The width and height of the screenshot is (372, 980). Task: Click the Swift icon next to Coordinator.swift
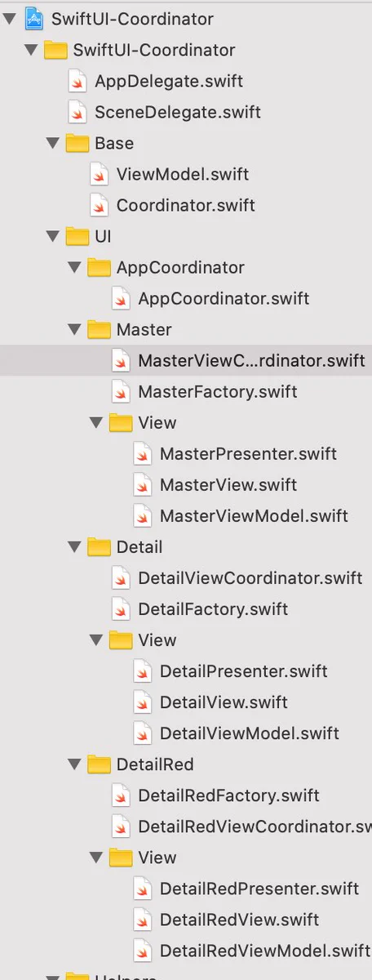pos(99,205)
